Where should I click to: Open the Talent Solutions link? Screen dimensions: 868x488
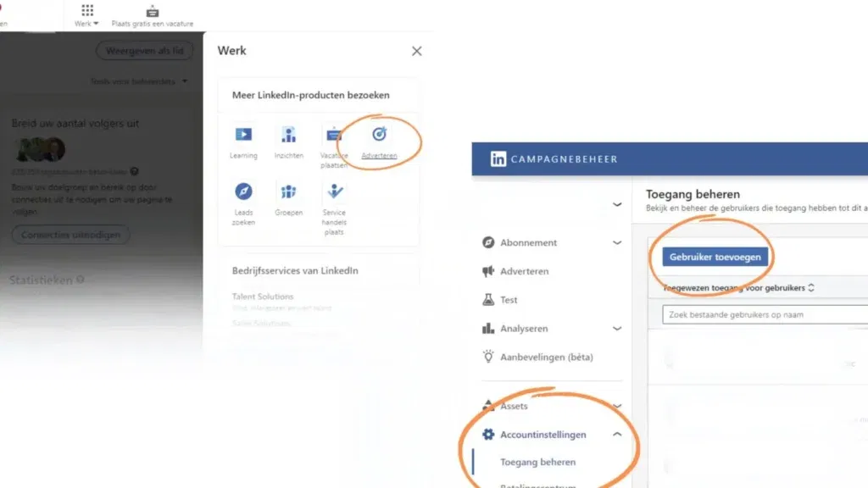tap(263, 297)
